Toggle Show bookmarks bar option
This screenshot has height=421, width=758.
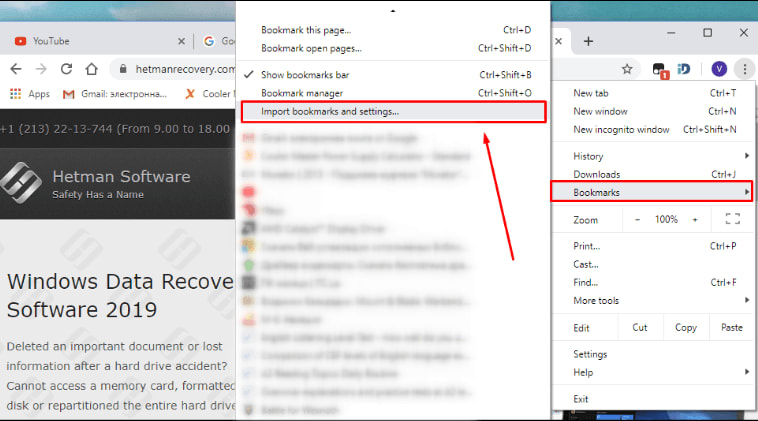click(x=393, y=75)
